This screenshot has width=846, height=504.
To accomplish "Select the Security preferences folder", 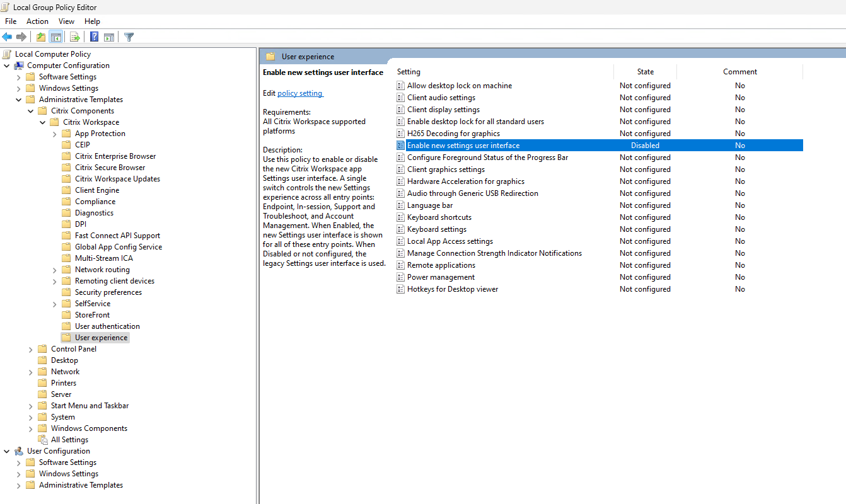I will (x=108, y=292).
